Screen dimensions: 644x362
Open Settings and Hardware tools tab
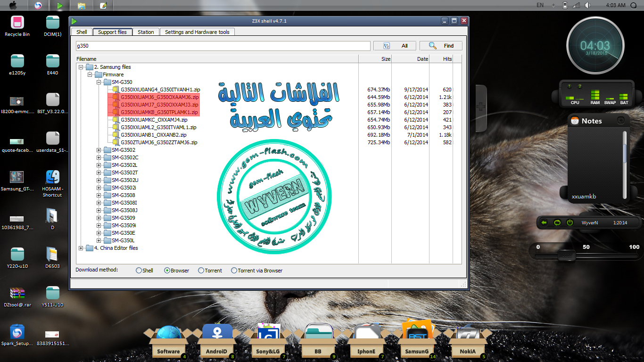197,32
